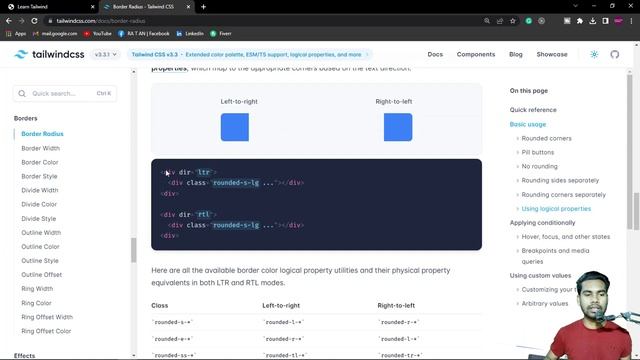Screen dimensions: 640x360
Task: Open the Docs navigation item
Action: [435, 54]
